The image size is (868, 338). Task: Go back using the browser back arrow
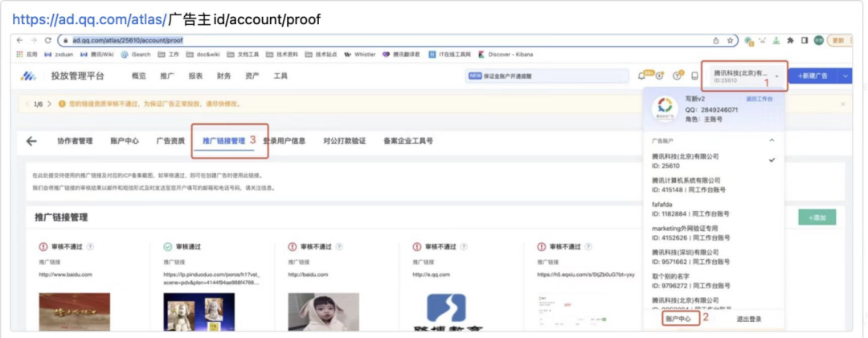click(20, 40)
